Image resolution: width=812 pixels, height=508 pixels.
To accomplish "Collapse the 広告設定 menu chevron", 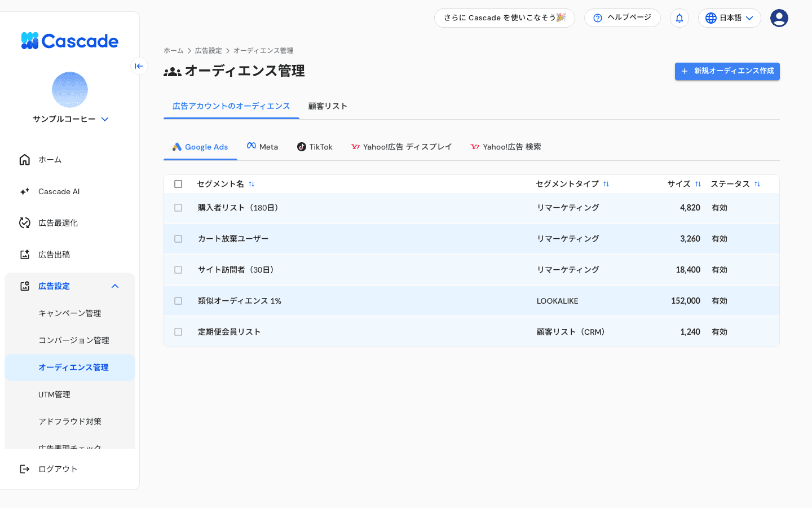I will tap(115, 286).
